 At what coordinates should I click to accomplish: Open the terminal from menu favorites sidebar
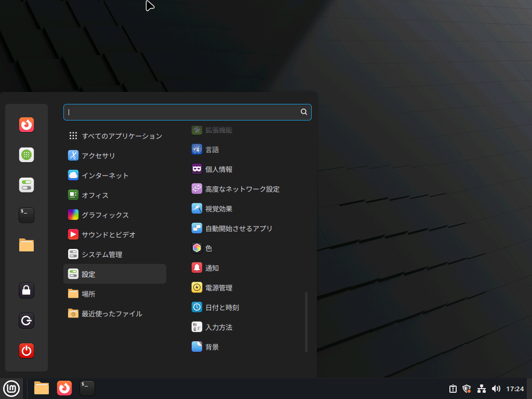[26, 215]
